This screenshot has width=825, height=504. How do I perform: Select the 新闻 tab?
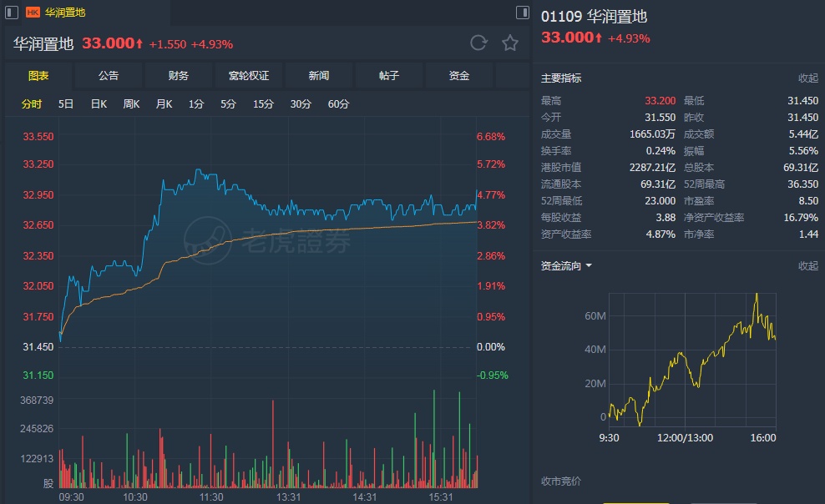pos(319,76)
